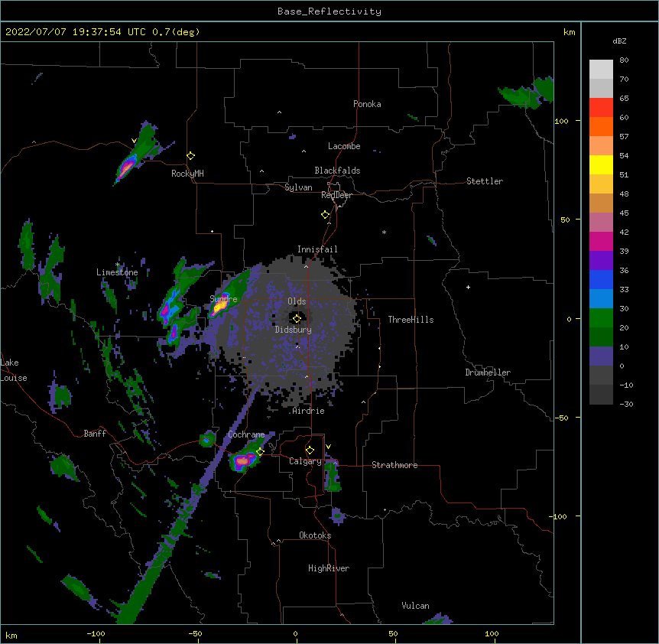Click the Sundre label over the storm cell
659x644 pixels.
(x=223, y=299)
